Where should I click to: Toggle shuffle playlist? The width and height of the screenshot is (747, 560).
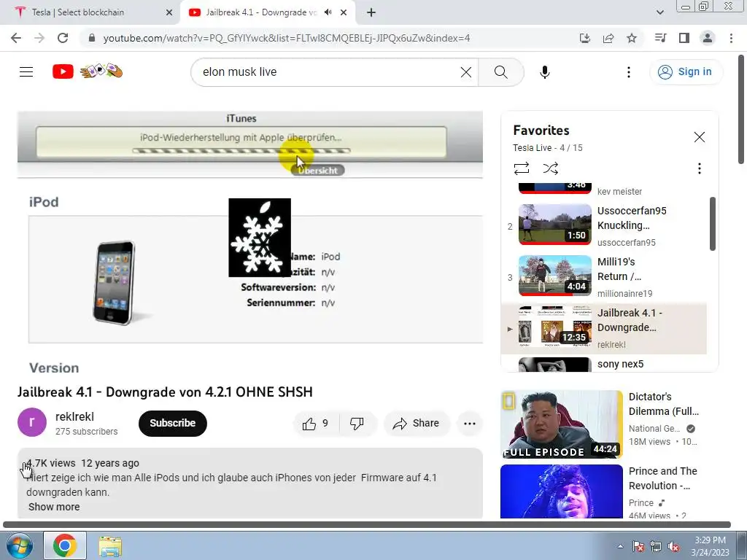pos(550,168)
